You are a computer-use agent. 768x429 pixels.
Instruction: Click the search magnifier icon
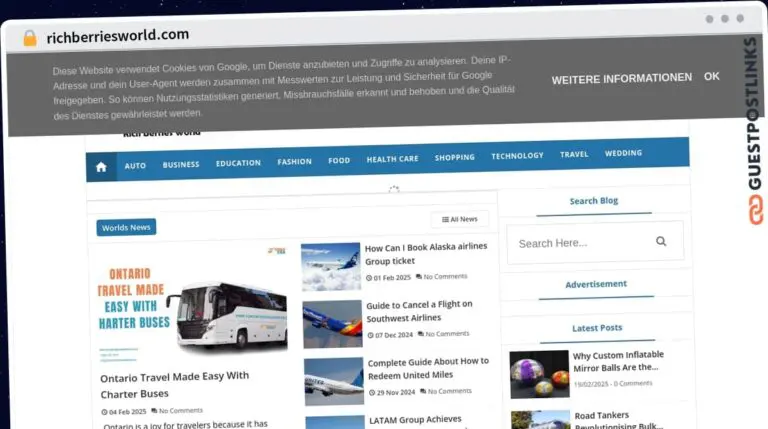point(661,241)
